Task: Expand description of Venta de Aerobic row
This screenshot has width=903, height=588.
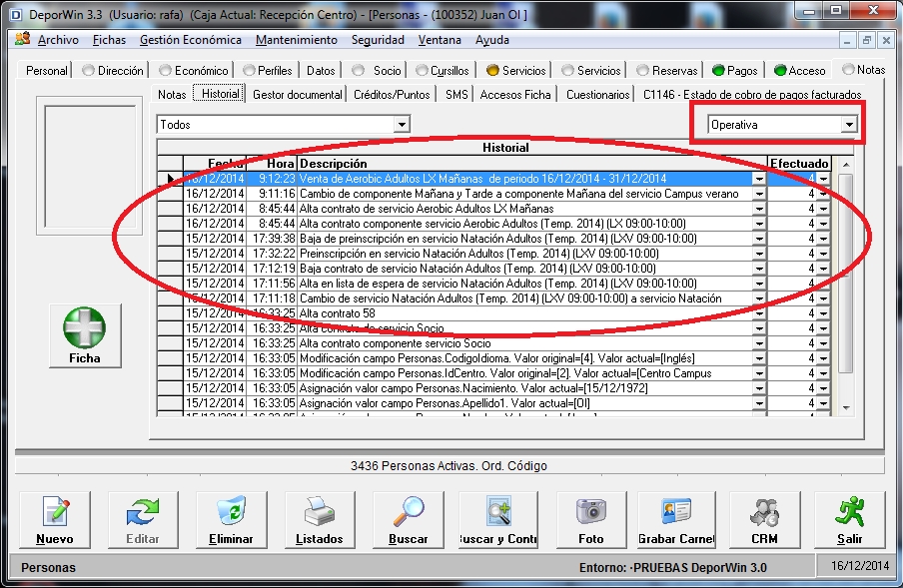Action: [x=759, y=179]
